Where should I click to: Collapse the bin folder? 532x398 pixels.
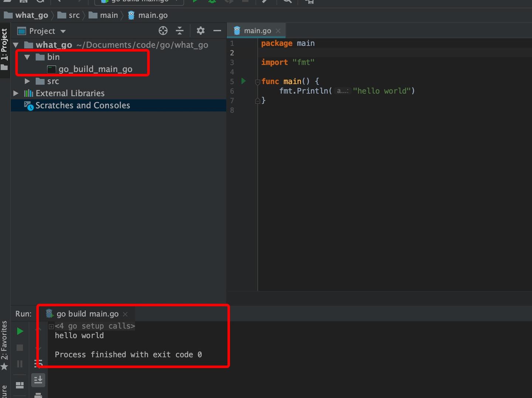(x=27, y=57)
